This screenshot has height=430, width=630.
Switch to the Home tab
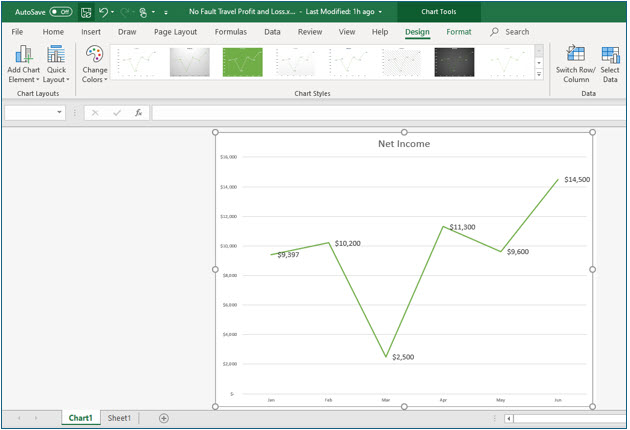tap(53, 32)
